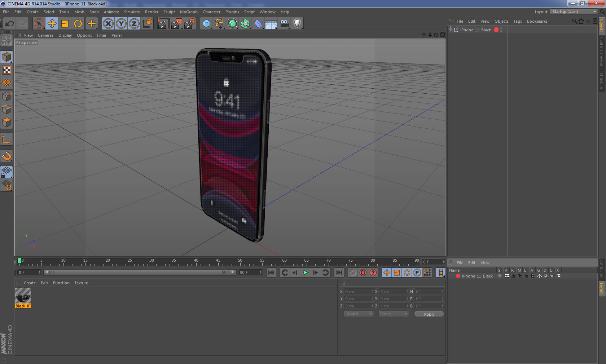Screen dimensions: 606x364
Task: Open the MoGraph menu
Action: (189, 12)
